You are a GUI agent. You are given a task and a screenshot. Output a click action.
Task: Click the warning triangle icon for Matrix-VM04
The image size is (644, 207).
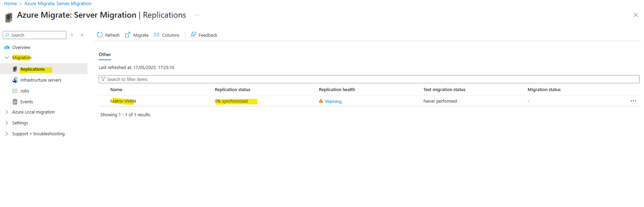coord(321,101)
